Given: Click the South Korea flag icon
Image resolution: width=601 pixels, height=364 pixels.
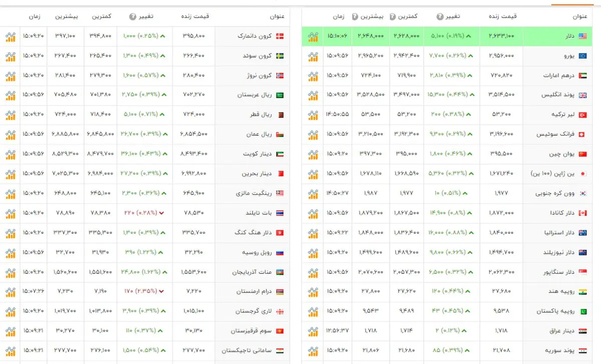Looking at the screenshot, I should pos(583,193).
